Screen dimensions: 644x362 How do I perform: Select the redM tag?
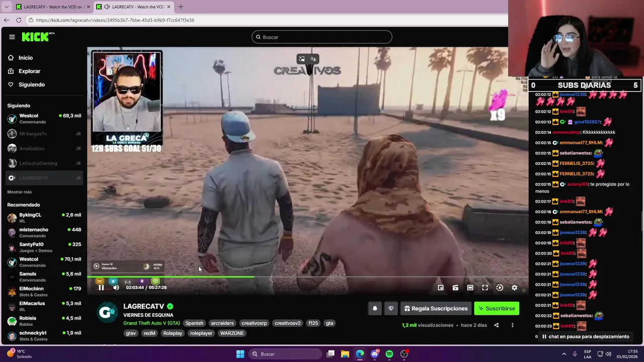(149, 333)
